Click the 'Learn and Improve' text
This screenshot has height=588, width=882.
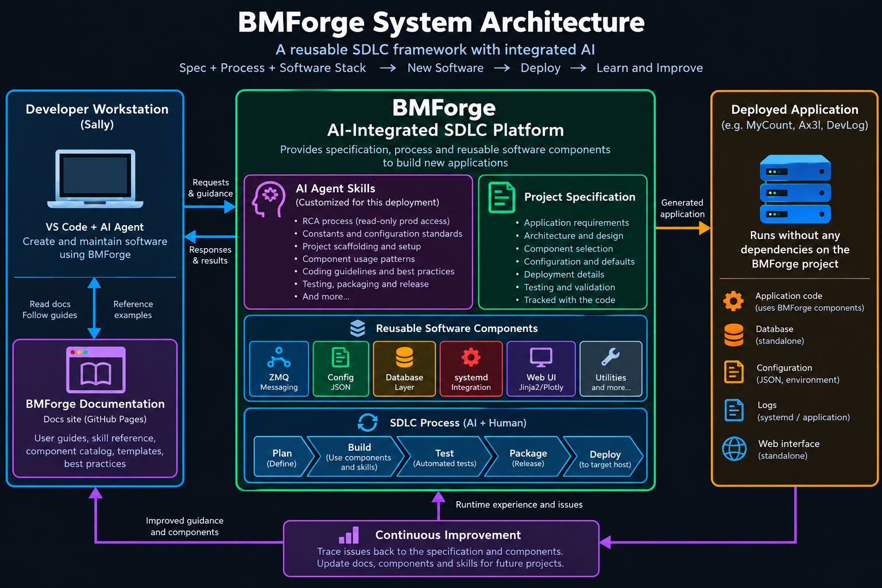coord(649,68)
